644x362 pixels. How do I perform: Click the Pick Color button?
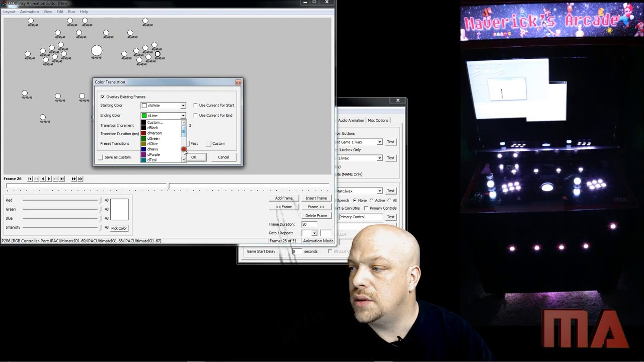click(x=119, y=228)
